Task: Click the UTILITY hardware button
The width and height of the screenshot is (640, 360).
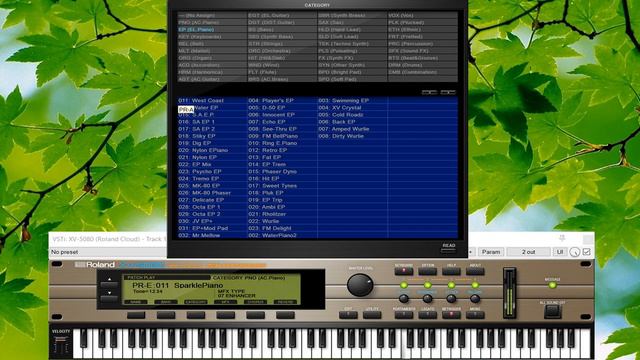Action: coord(372,315)
